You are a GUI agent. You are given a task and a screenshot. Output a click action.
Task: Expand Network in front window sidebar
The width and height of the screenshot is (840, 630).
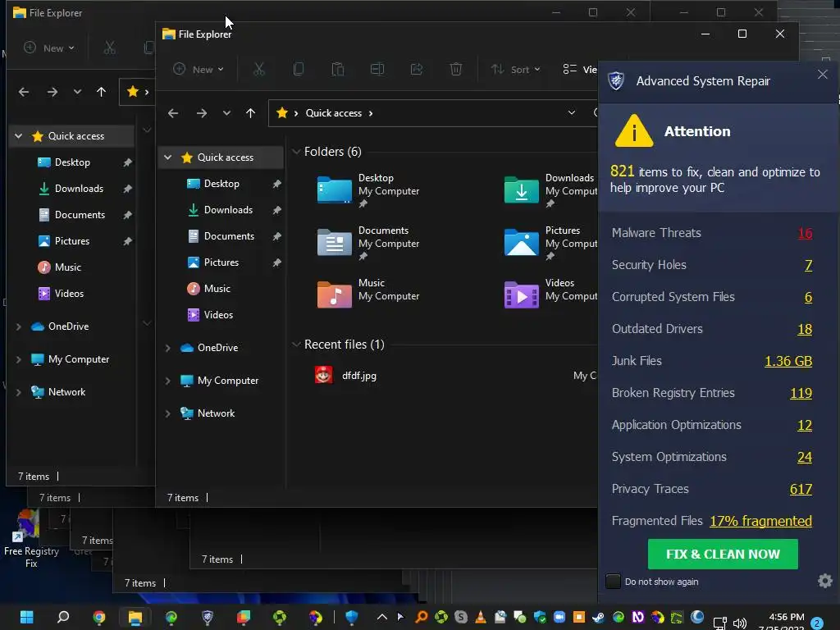[x=167, y=413]
